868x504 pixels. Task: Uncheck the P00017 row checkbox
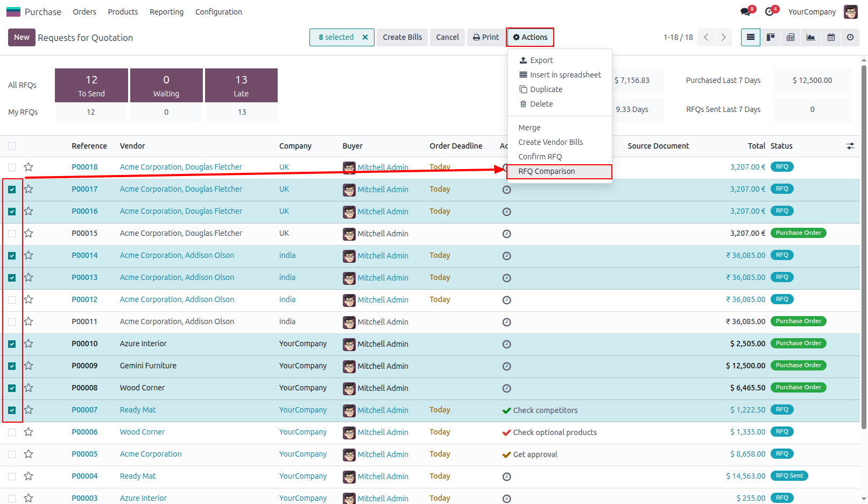[12, 190]
